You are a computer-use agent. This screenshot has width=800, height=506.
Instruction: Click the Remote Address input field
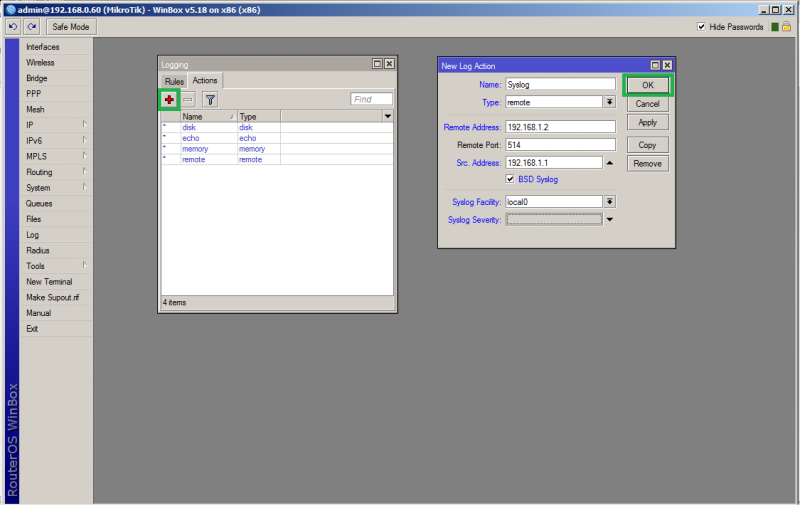559,127
